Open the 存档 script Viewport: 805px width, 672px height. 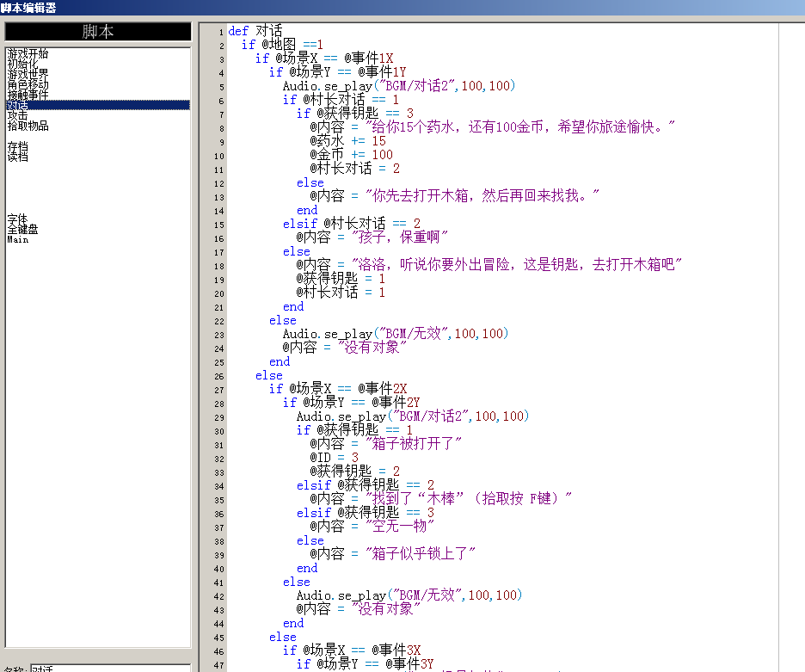[17, 147]
